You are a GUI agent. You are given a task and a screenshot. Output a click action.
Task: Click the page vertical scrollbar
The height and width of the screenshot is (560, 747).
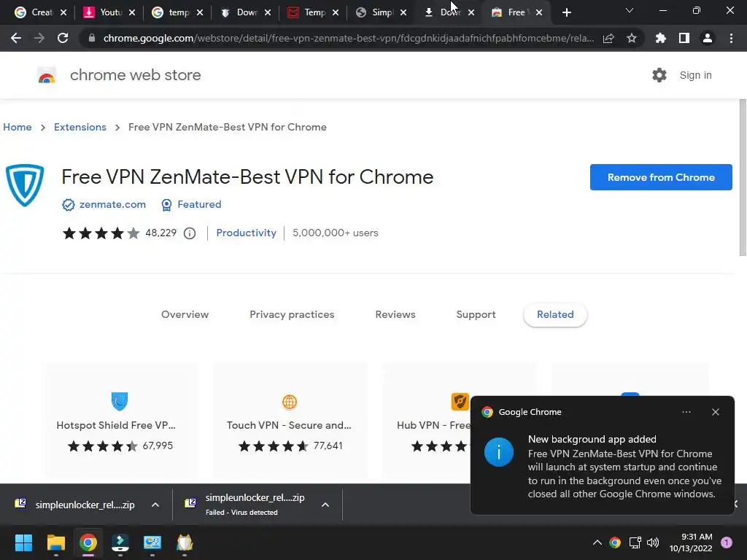[743, 178]
